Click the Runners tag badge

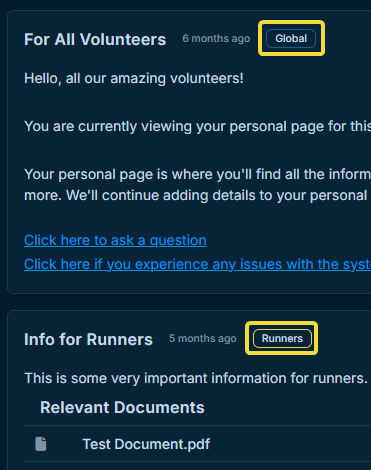(x=282, y=338)
